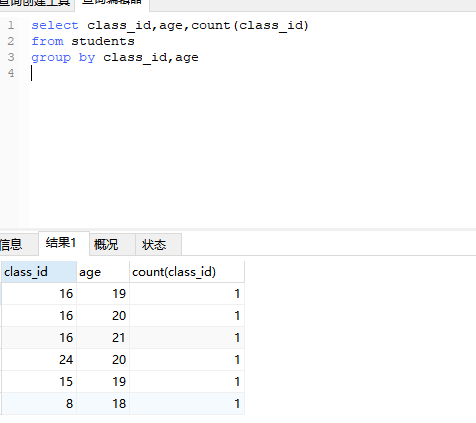
Task: Sort by the class_id column header
Action: pos(39,272)
